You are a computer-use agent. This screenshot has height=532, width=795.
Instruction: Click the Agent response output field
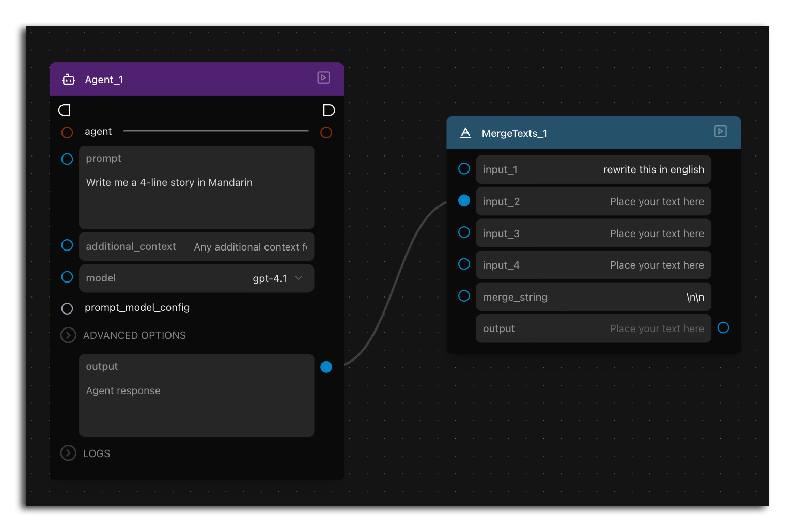coord(196,395)
